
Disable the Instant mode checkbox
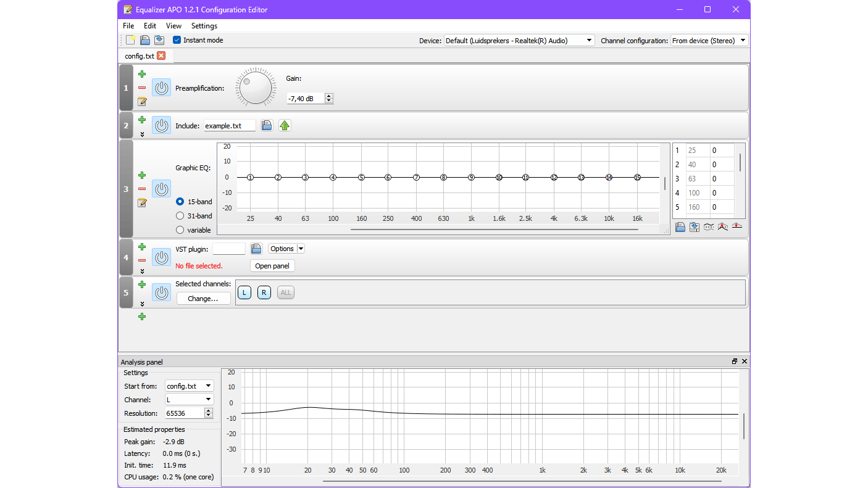coord(177,39)
